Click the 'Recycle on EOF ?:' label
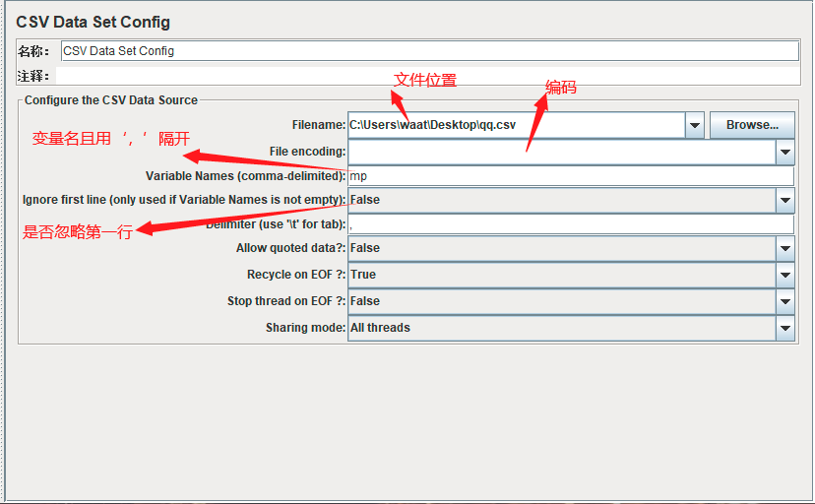 click(x=295, y=275)
